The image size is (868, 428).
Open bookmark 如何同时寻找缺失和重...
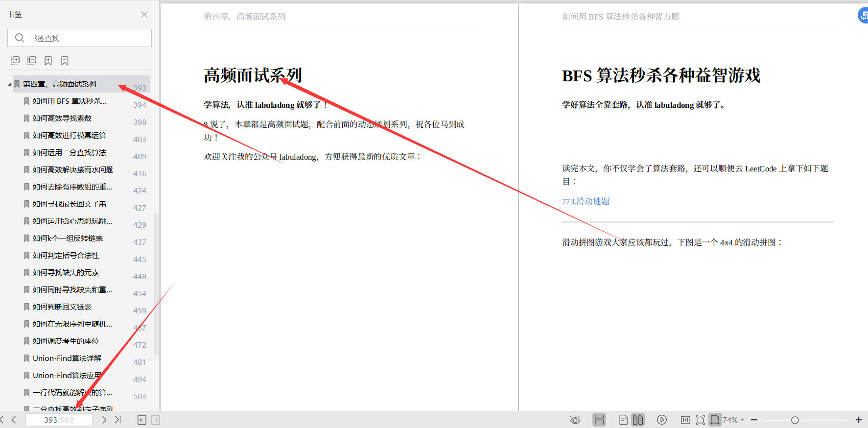click(72, 289)
